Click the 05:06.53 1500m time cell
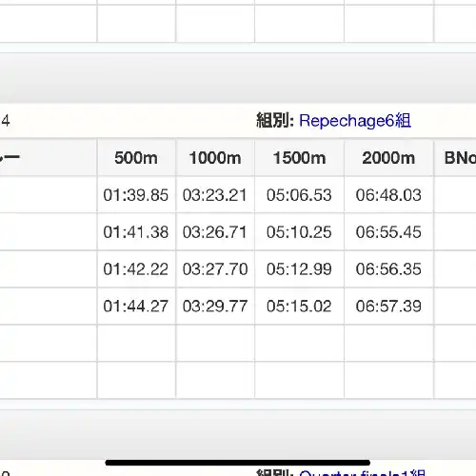476x476 pixels. coord(299,195)
